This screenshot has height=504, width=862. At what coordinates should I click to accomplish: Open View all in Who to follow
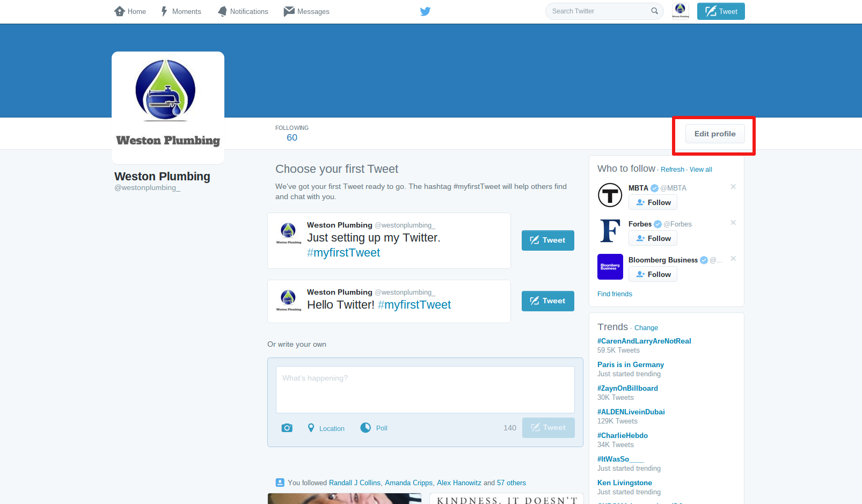(701, 170)
